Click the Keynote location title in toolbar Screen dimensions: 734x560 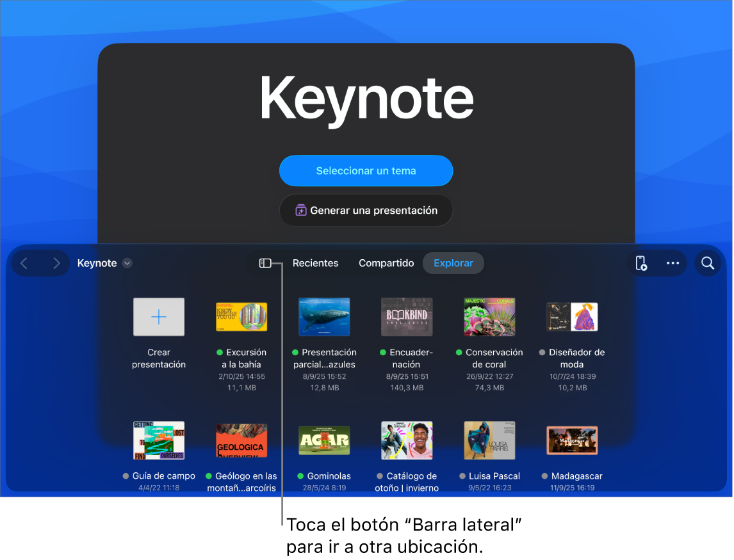(97, 264)
